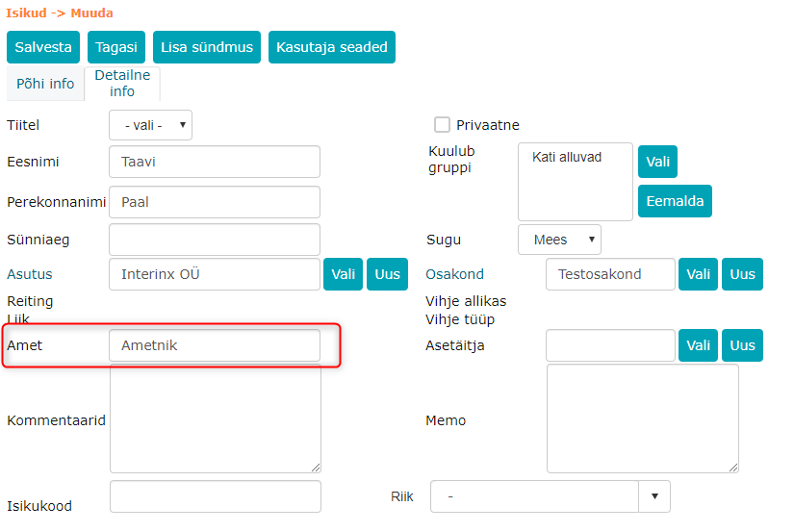The height and width of the screenshot is (532, 794).
Task: Open Kasutaja seaded
Action: (332, 47)
